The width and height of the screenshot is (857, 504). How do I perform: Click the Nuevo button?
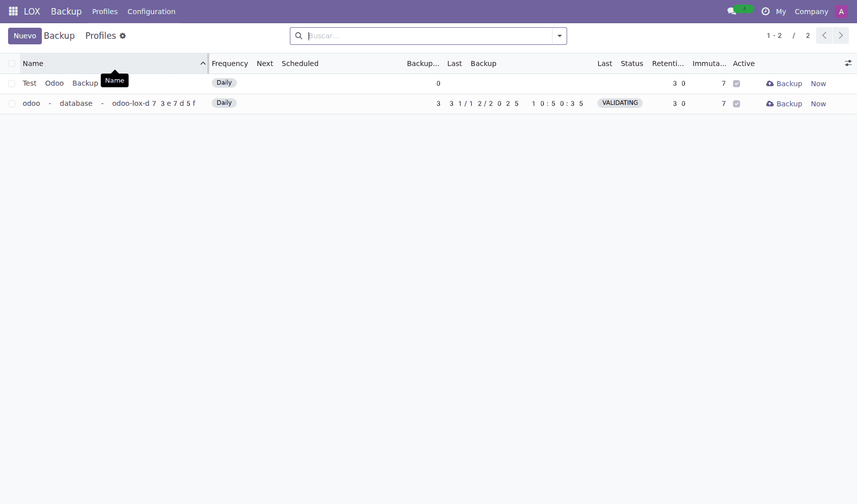tap(25, 36)
